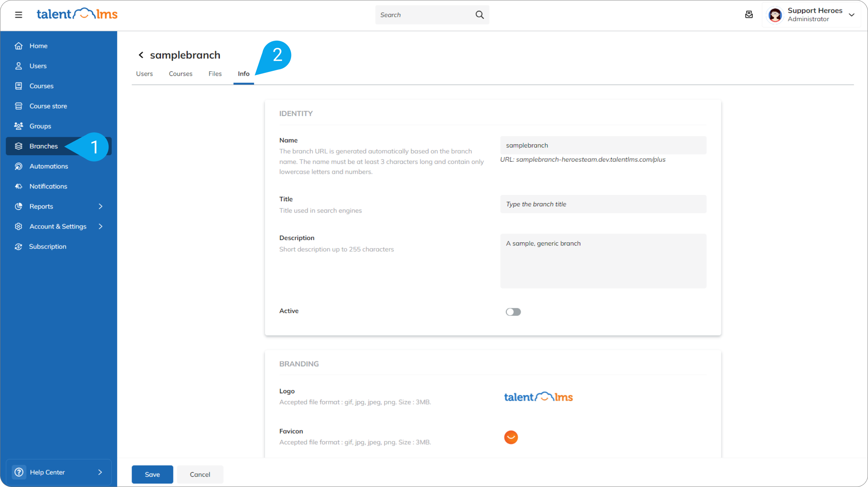Click the search magnifier icon
This screenshot has height=487, width=868.
click(479, 15)
